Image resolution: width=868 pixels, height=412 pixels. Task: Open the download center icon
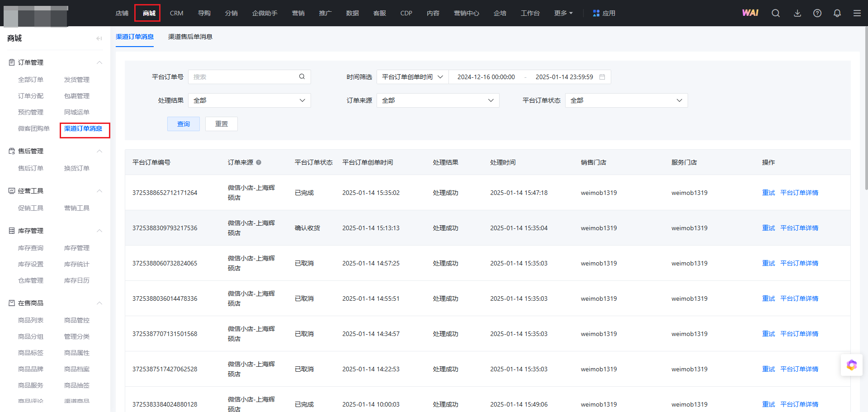[x=797, y=13]
